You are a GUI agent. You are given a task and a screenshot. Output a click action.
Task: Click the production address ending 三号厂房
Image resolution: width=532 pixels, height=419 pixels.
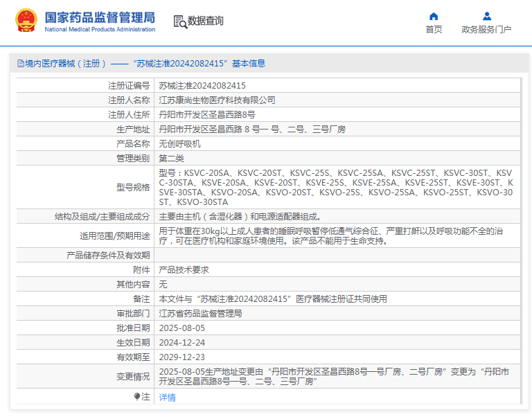252,130
